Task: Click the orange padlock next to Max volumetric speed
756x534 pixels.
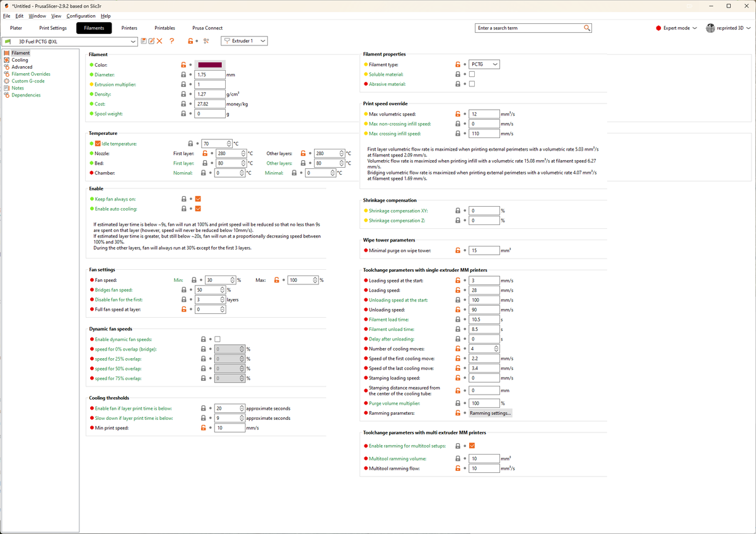Action: [458, 113]
